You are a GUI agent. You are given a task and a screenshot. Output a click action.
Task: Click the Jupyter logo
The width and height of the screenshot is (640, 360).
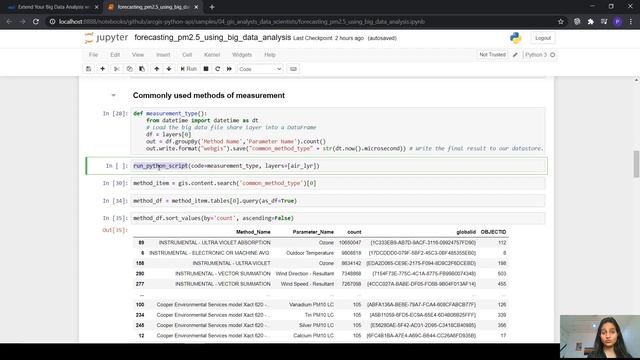[106, 38]
